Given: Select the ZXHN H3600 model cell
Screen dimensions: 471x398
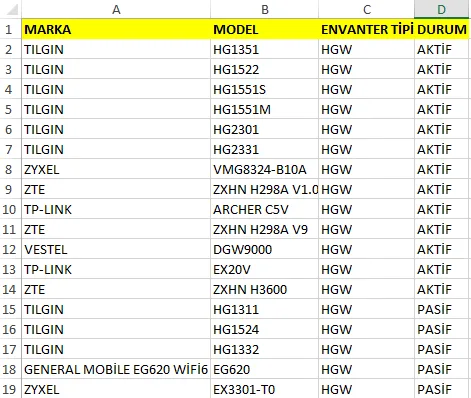Looking at the screenshot, I should coord(265,289).
